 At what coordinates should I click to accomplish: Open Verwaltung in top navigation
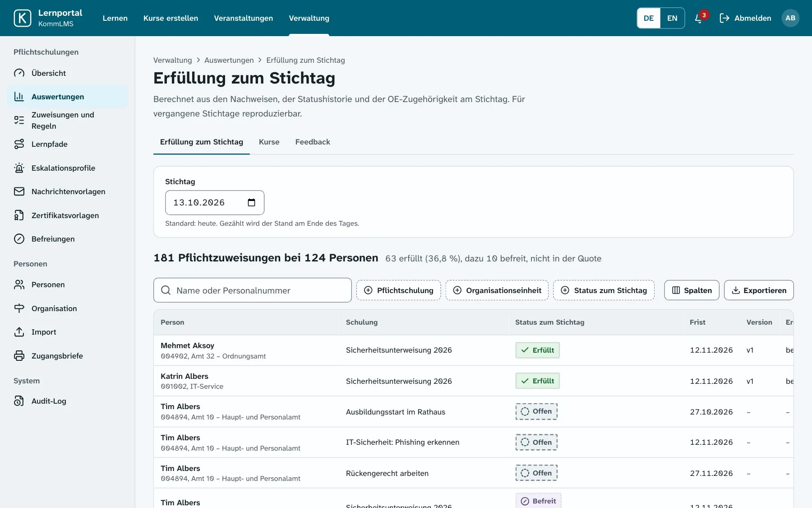[x=309, y=18]
